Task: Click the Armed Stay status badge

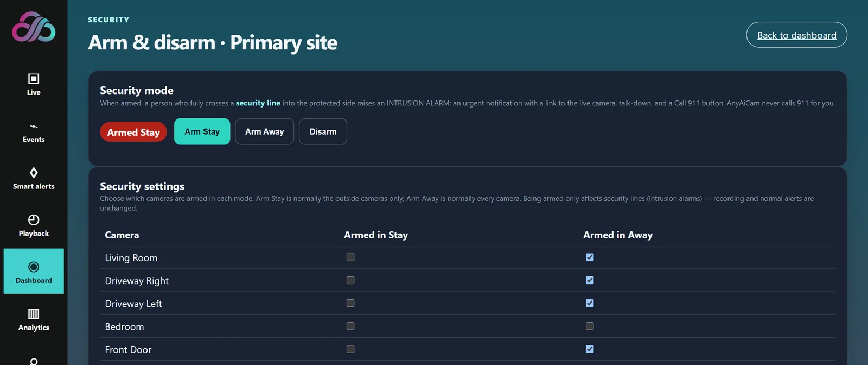Action: pyautogui.click(x=133, y=132)
